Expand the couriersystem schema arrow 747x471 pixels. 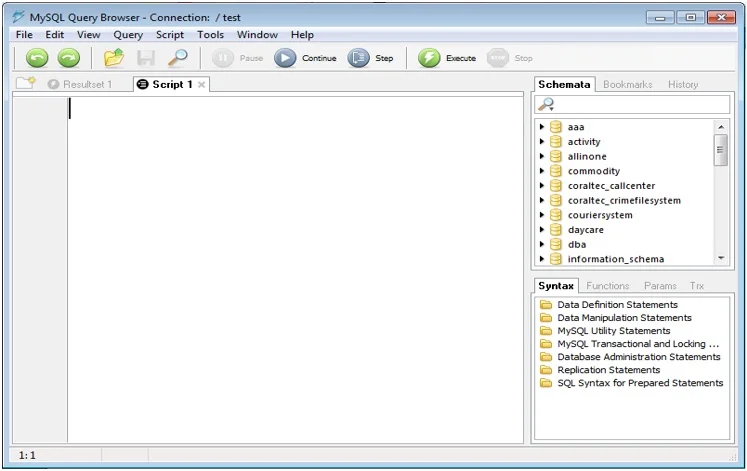[x=542, y=215]
